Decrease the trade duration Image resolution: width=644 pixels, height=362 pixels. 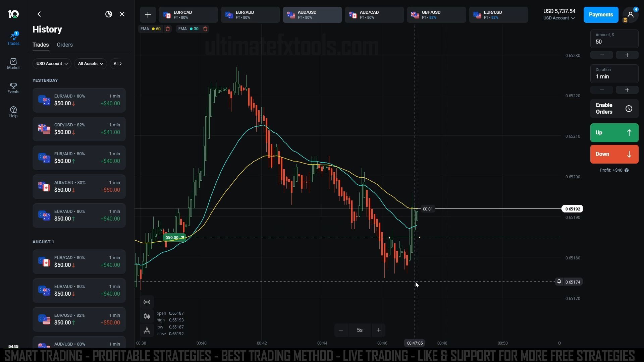pyautogui.click(x=602, y=90)
